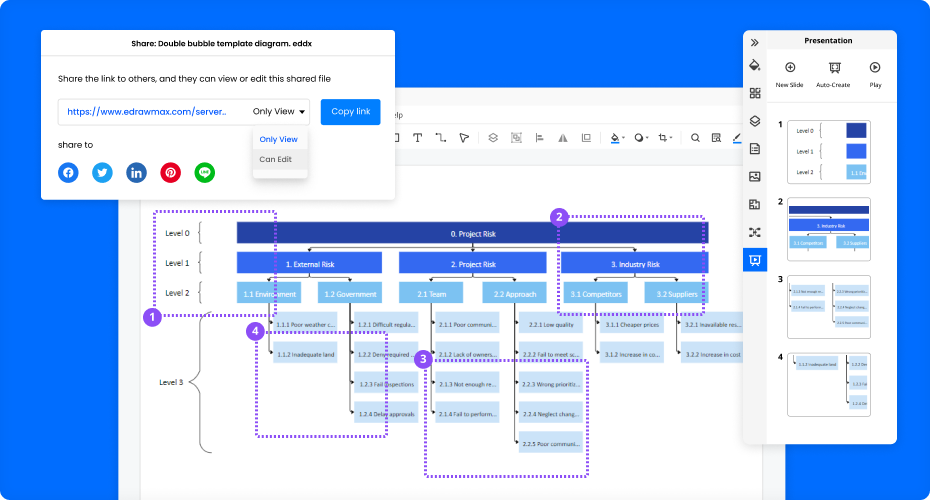Expand the fill color dropdown arrow
930x500 pixels.
(624, 139)
